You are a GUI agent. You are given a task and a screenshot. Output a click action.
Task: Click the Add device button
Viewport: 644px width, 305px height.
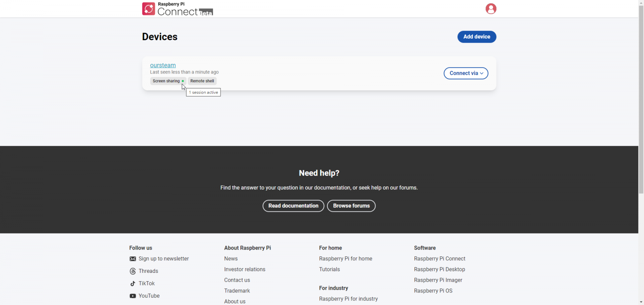(x=477, y=37)
